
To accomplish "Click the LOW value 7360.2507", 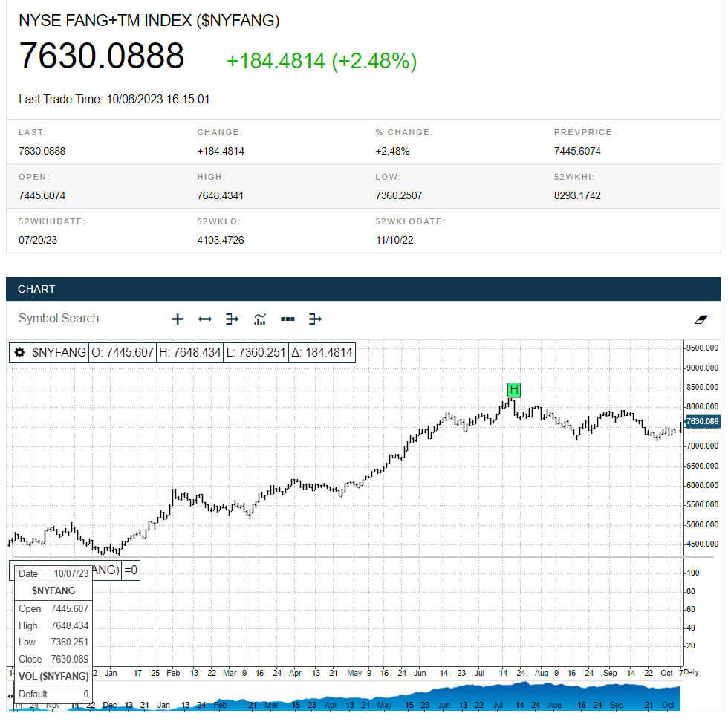I will 399,195.
